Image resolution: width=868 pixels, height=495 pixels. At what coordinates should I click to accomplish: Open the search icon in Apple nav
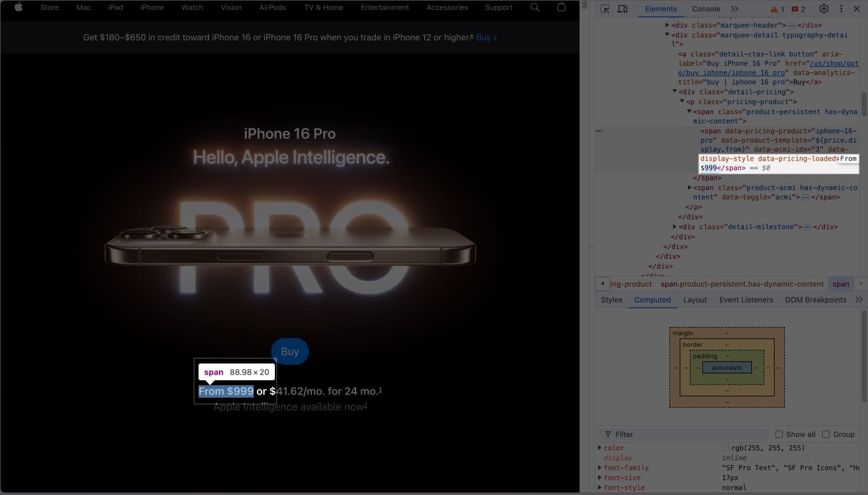pos(535,7)
